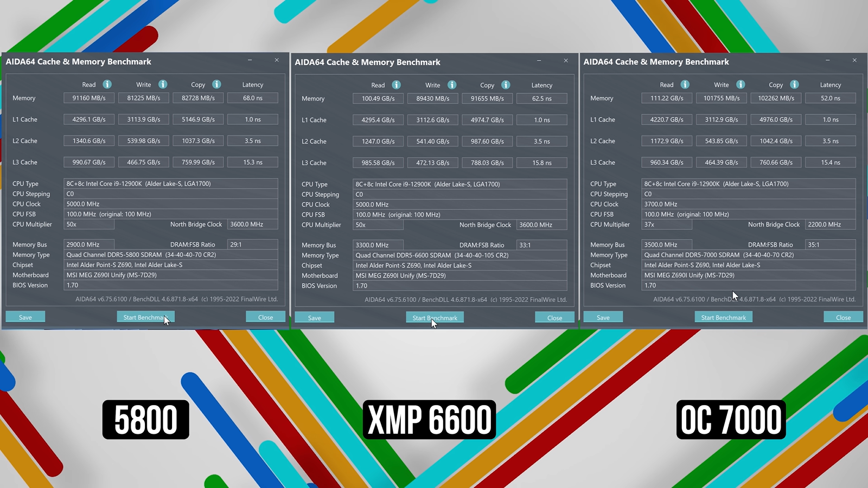Minimize the DDR5-5800 benchmark window
The image size is (868, 488).
tap(250, 60)
